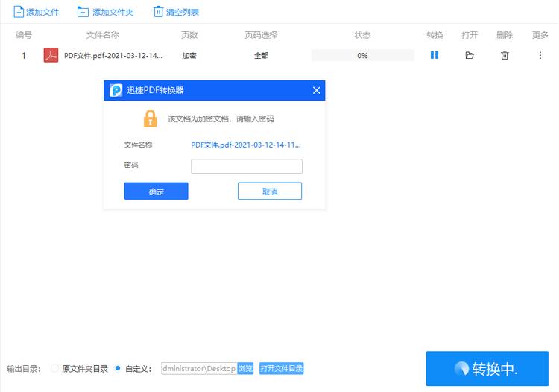Select the file name PDF文件.pdf-2021-03-12-14... in list
The width and height of the screenshot is (559, 392).
113,56
